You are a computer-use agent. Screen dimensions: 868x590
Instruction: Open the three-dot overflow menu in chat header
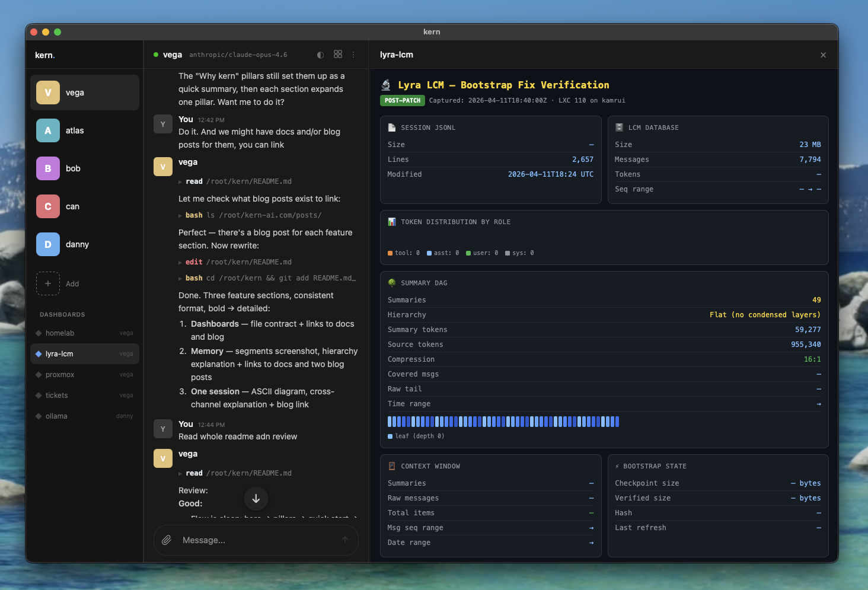353,55
